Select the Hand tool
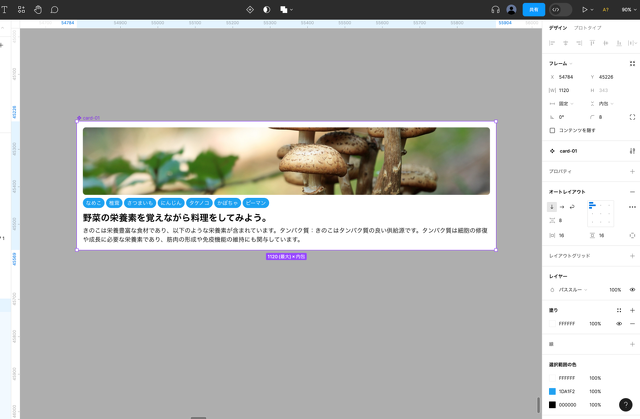 click(x=38, y=9)
